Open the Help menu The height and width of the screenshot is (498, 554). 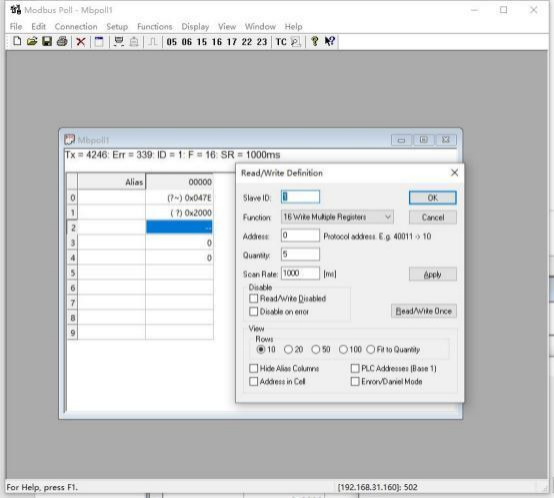[x=294, y=26]
